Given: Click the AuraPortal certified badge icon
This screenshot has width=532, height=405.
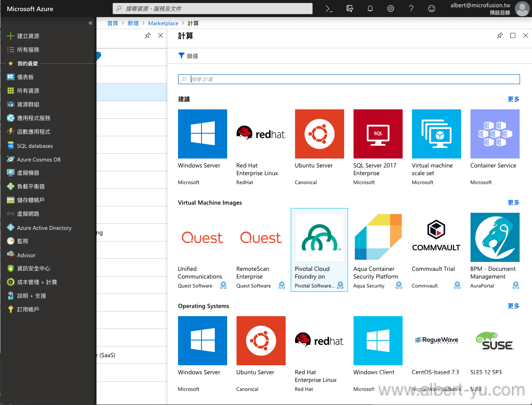Looking at the screenshot, I should point(516,285).
